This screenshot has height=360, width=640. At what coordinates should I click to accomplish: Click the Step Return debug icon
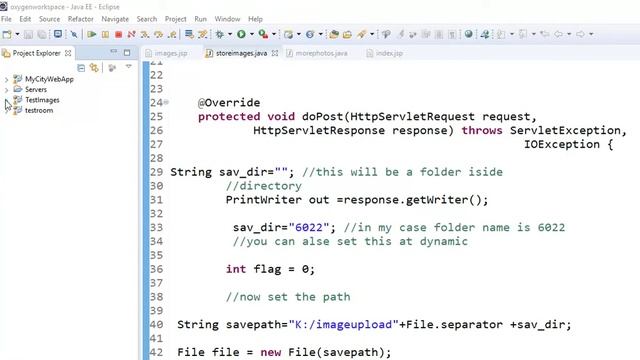click(x=172, y=34)
